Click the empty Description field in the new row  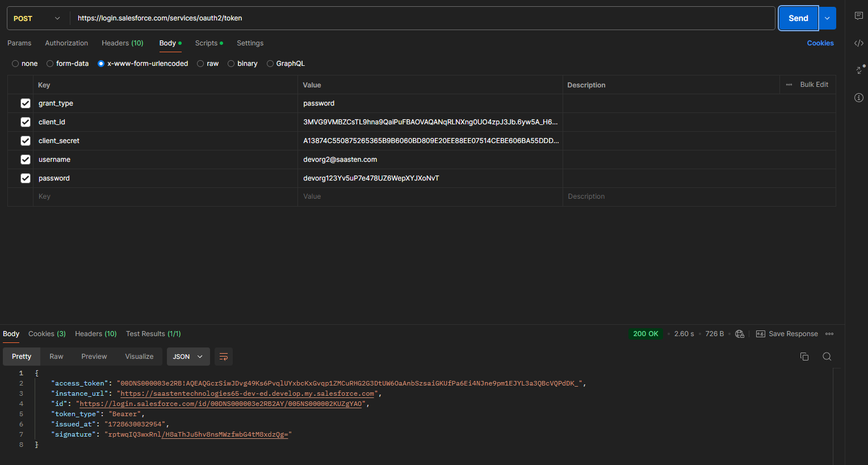click(699, 196)
